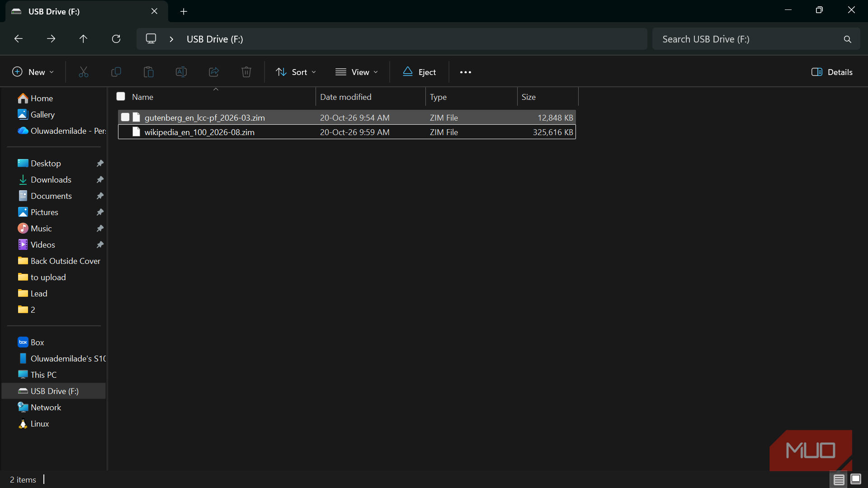Expand the address bar chevron after PC icon
This screenshot has width=868, height=488.
(171, 39)
